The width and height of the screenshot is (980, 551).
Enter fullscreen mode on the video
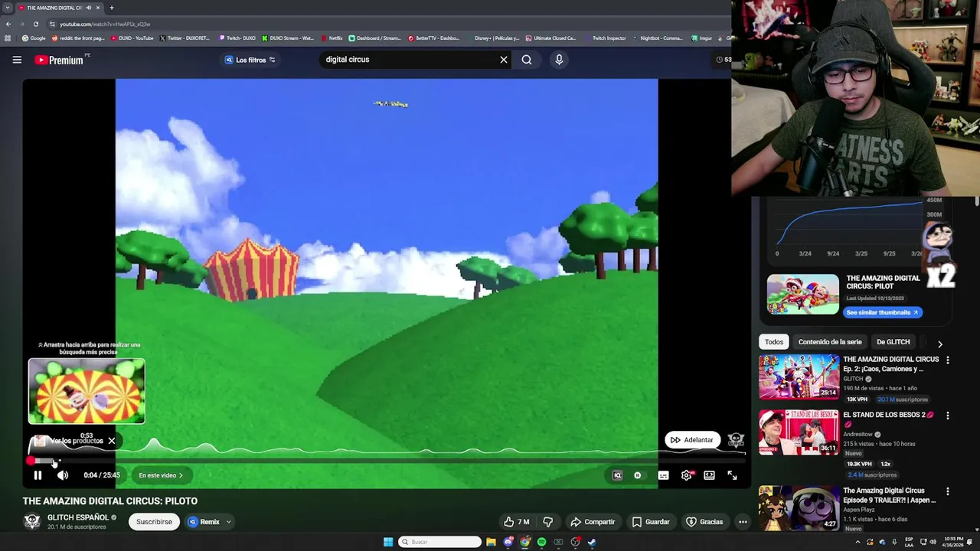(x=732, y=475)
